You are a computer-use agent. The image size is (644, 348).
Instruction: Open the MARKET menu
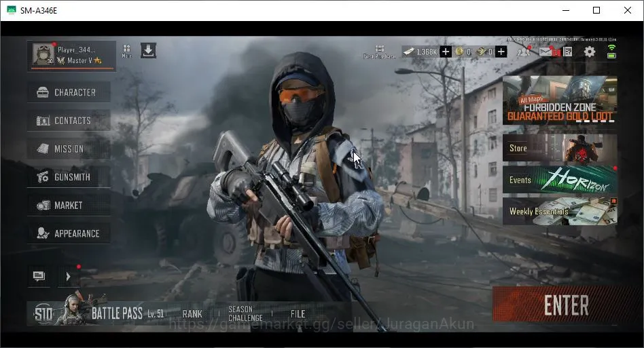click(x=69, y=206)
